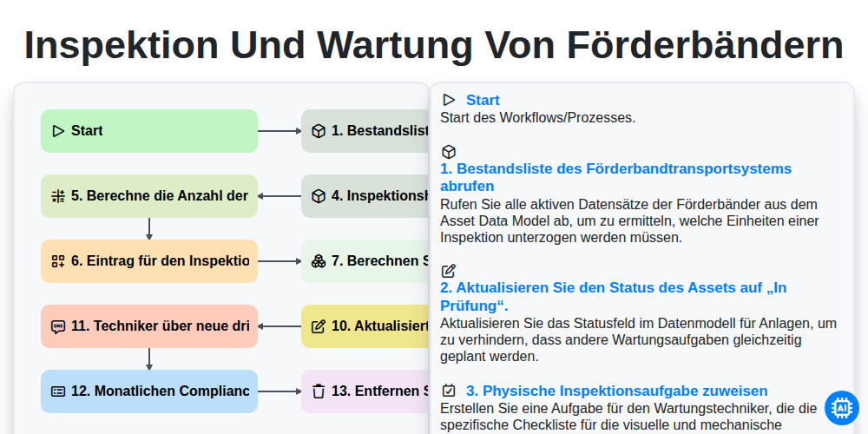
Task: Click the cube icon of node 4. Inspektions
Action: [319, 196]
